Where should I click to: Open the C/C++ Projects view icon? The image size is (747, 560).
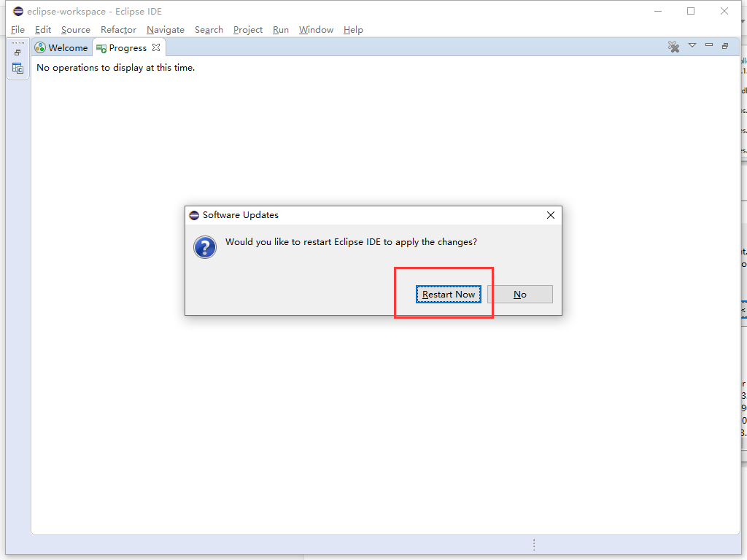pyautogui.click(x=18, y=69)
